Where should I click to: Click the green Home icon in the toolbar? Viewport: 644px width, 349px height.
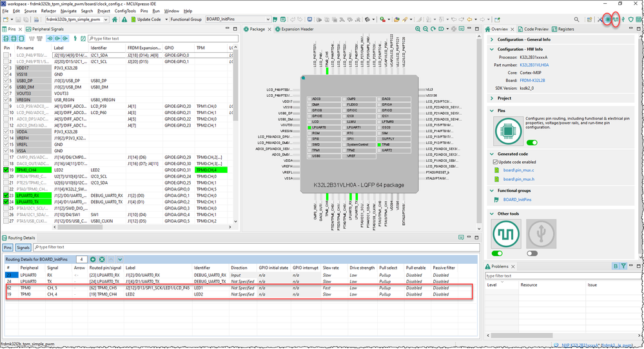point(115,19)
